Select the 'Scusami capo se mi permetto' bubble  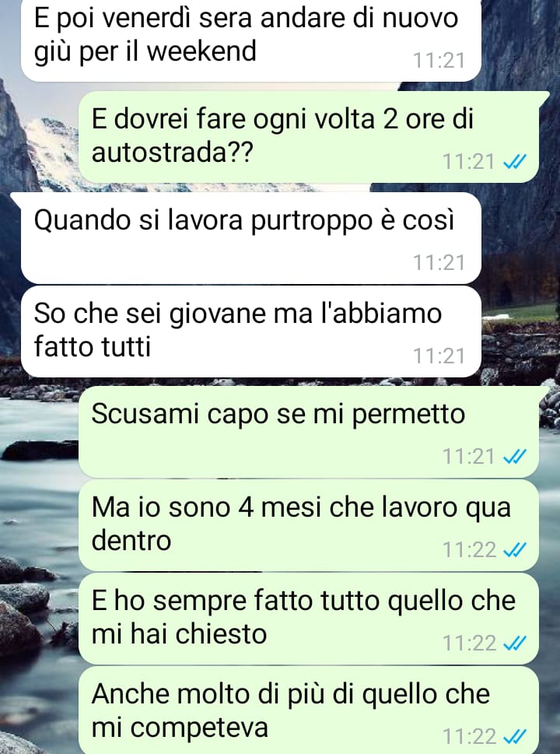click(309, 432)
